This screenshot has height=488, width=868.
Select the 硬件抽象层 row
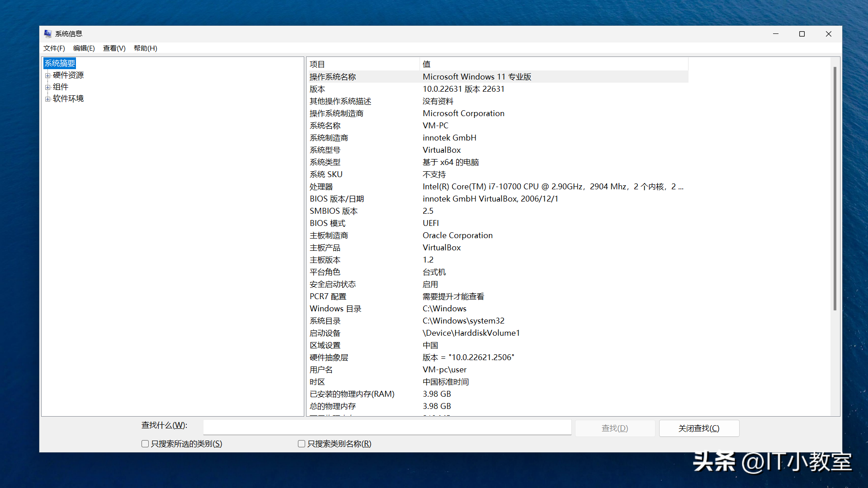(498, 357)
